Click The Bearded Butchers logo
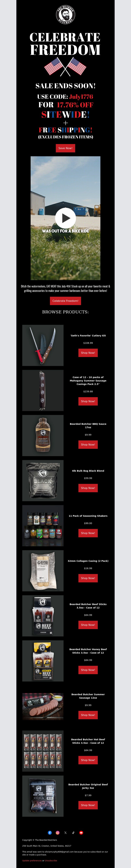131x868 pixels. (x=65, y=15)
